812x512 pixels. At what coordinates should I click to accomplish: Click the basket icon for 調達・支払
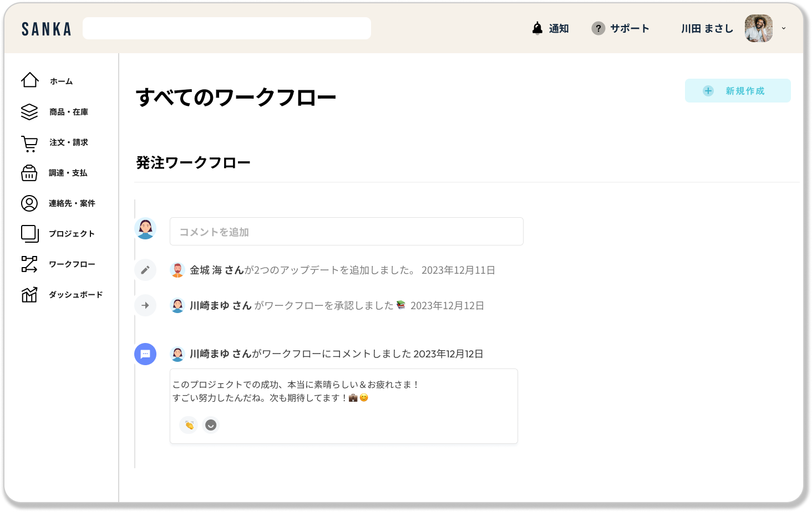pyautogui.click(x=29, y=173)
